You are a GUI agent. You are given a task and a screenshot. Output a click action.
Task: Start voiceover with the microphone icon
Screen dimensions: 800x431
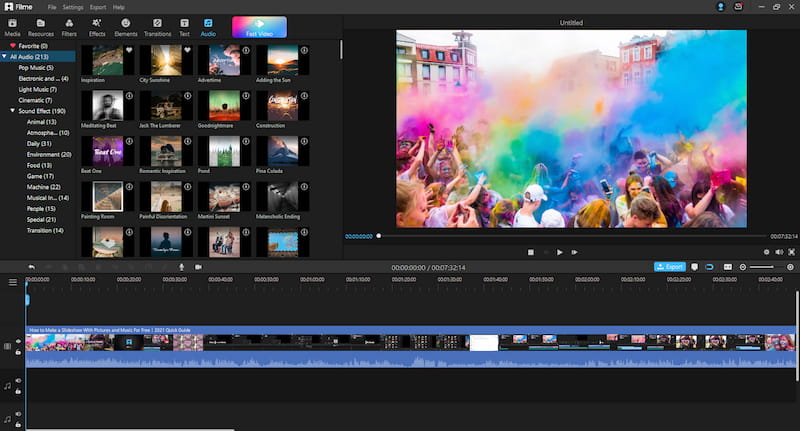click(x=181, y=267)
